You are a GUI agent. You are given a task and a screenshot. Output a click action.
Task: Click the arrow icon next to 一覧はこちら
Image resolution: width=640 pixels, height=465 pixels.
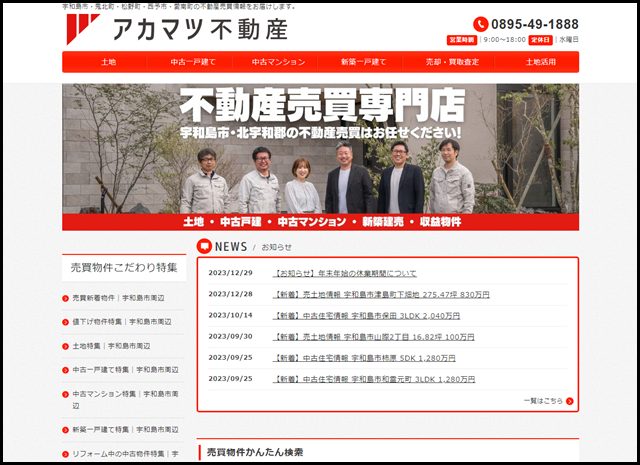pyautogui.click(x=569, y=401)
